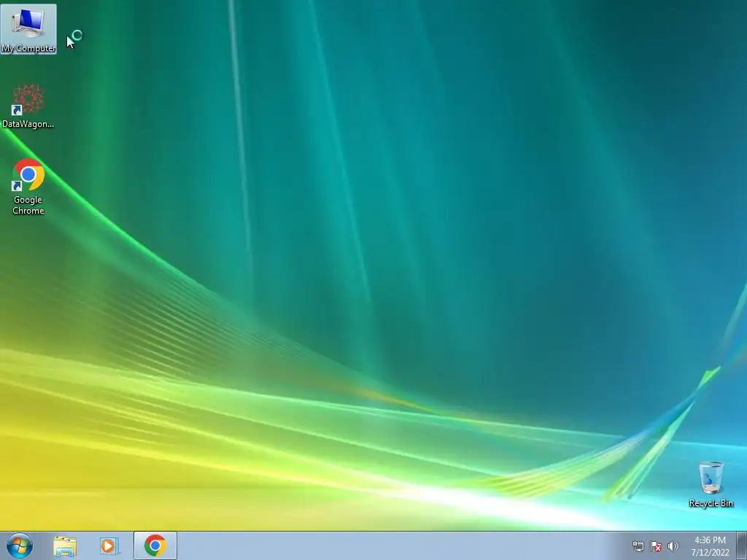The image size is (747, 560).
Task: Open the network status tray icon
Action: point(638,546)
